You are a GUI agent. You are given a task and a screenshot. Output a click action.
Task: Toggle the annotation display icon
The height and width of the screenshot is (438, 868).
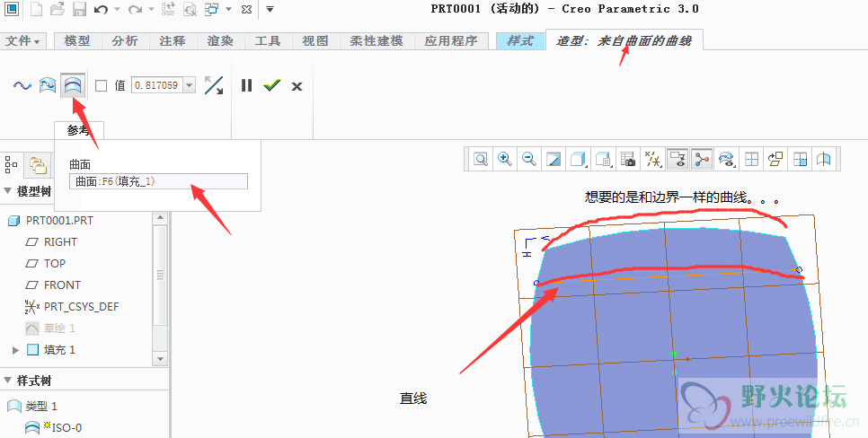(678, 160)
